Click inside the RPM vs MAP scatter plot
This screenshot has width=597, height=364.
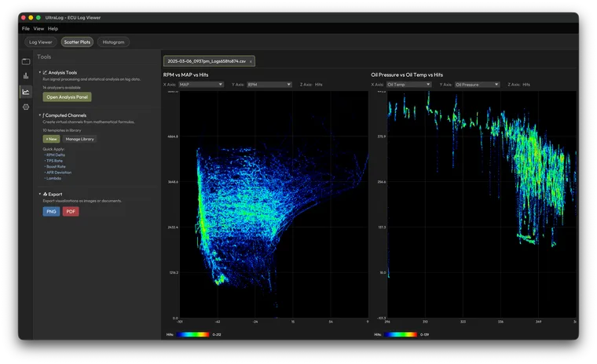tap(273, 205)
